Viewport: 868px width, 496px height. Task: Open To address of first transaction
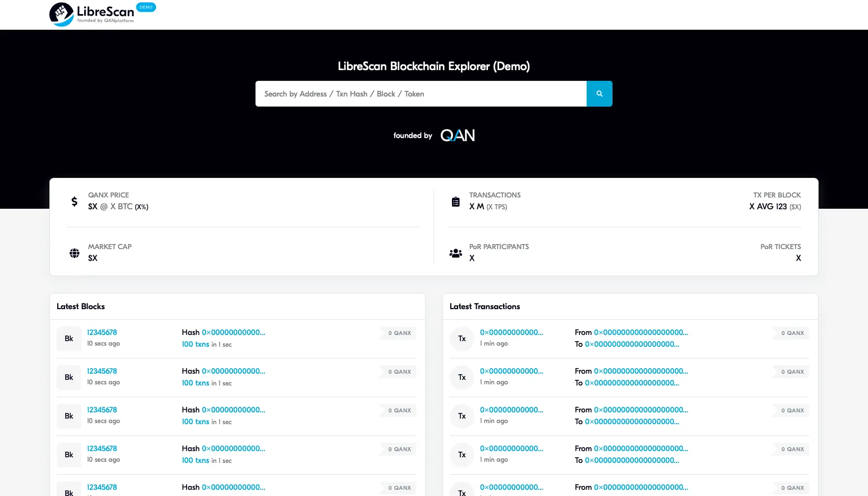[632, 344]
